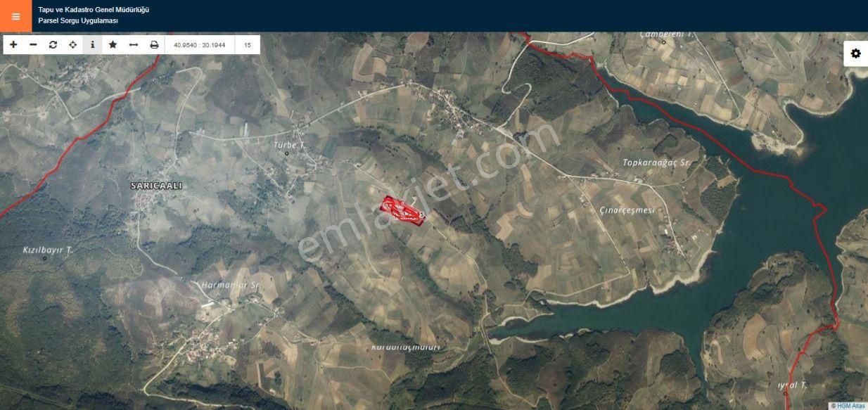Toggle the info query tool
Screen dimensions: 868x410
click(x=92, y=44)
